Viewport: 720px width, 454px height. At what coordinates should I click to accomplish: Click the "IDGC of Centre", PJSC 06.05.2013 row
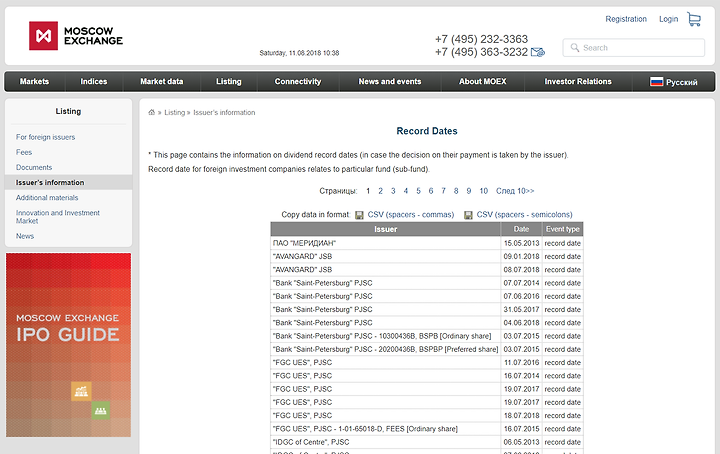[427, 442]
